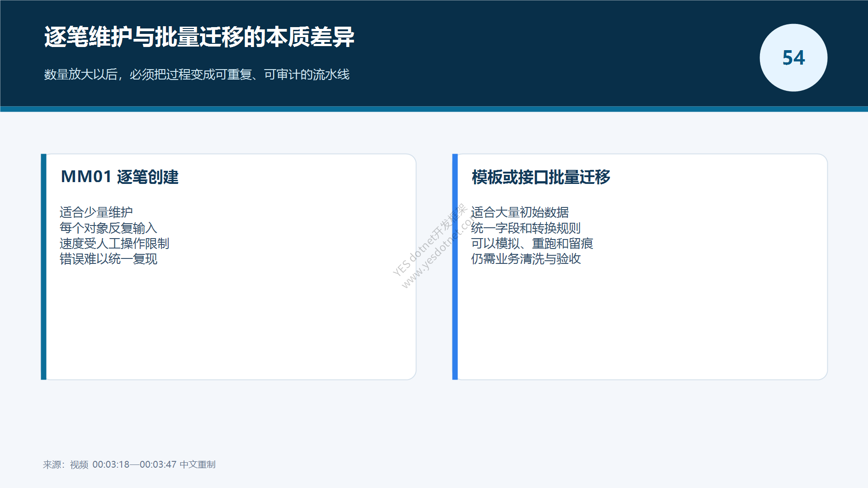868x488 pixels.
Task: Click the line 仍需业务清洗与验收
Action: 526,259
